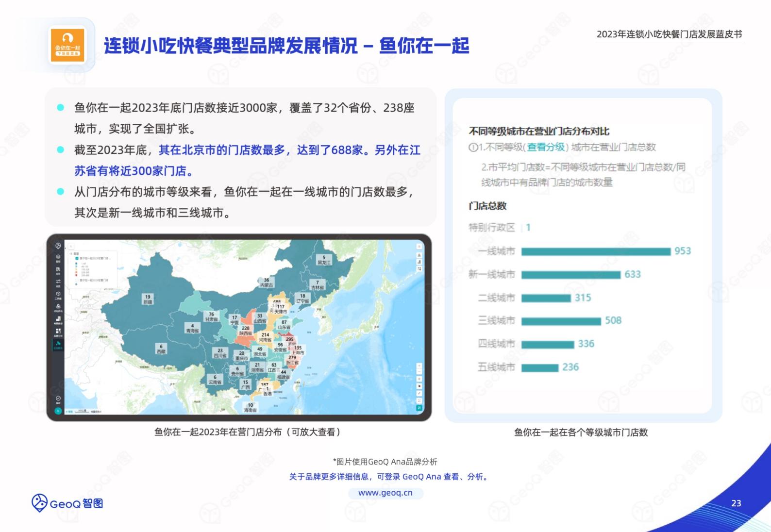Click the 二线城市 bar showing 315
Screen dimensions: 771x532
[x=546, y=298]
